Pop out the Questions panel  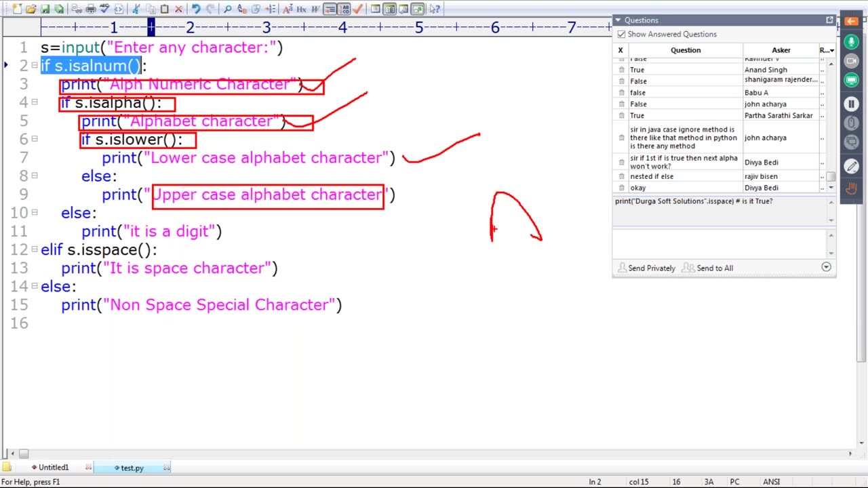(x=829, y=20)
